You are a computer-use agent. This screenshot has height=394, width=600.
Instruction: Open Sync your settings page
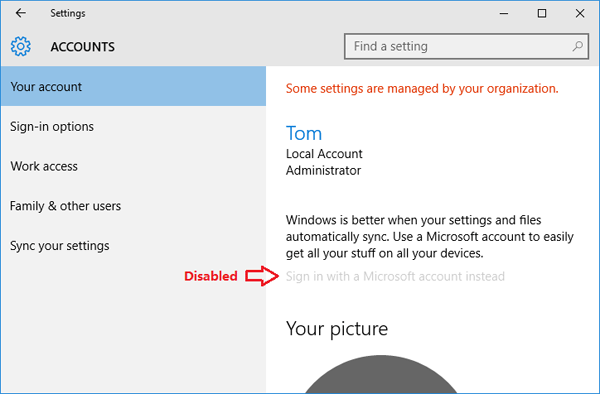pyautogui.click(x=133, y=246)
